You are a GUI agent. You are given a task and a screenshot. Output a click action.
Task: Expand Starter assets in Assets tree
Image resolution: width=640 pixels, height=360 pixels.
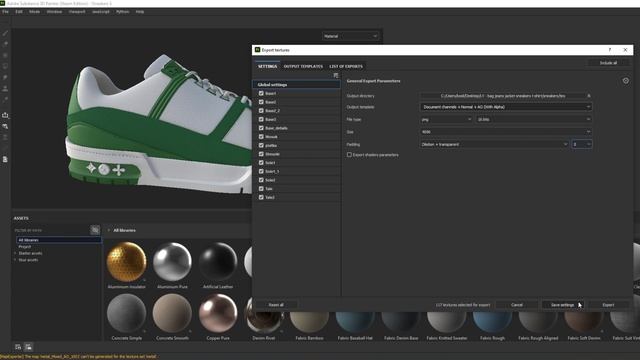pos(16,253)
